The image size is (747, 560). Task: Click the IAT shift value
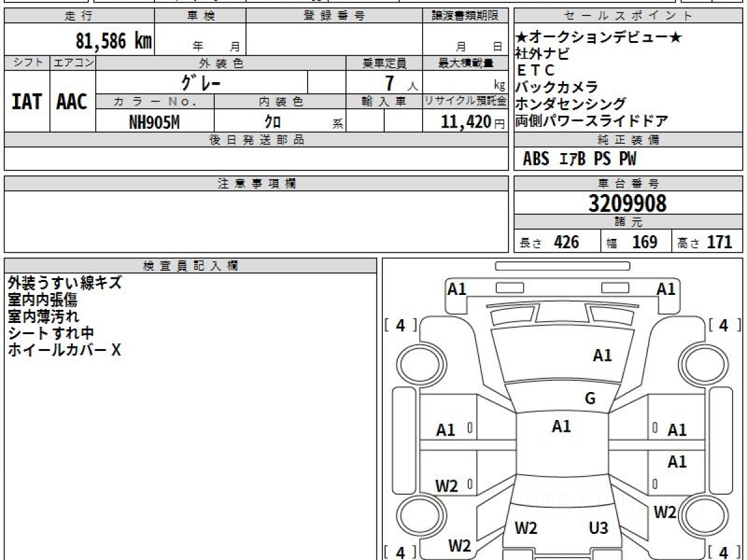pos(27,101)
